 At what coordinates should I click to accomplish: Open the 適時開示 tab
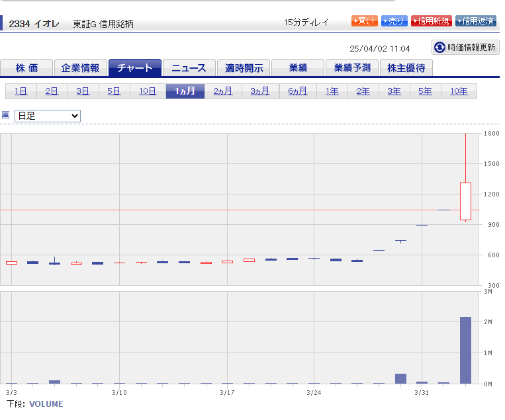tap(244, 68)
